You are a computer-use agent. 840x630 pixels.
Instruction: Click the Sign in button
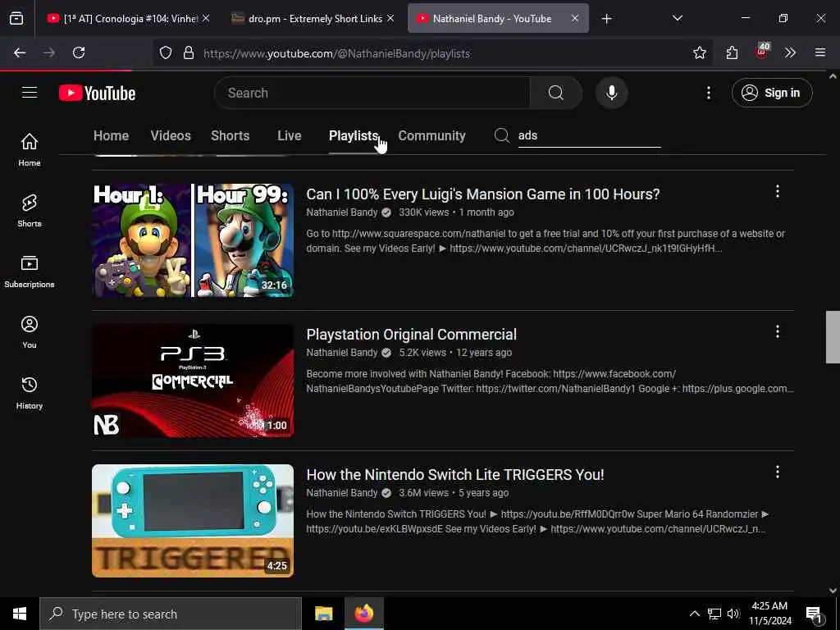pos(772,93)
